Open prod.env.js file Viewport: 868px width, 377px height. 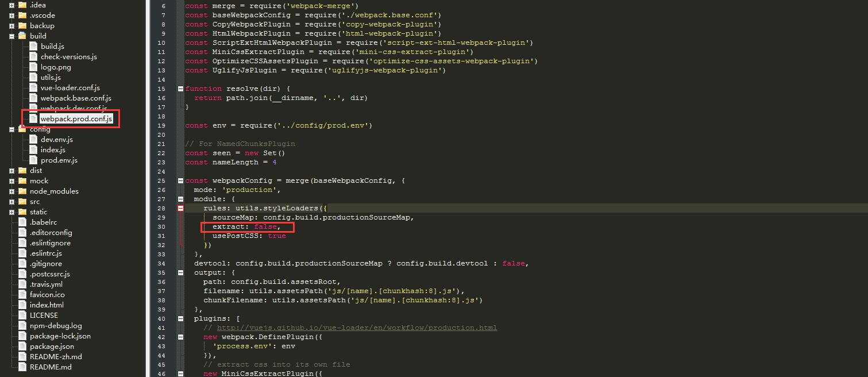(x=59, y=160)
